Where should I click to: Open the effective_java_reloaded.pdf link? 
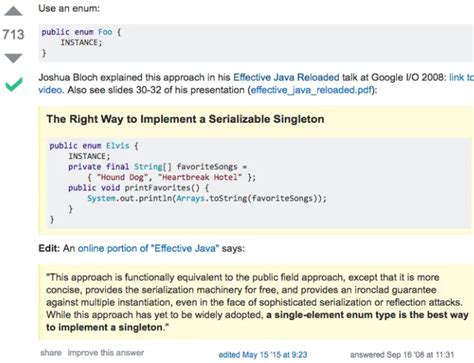(x=311, y=90)
